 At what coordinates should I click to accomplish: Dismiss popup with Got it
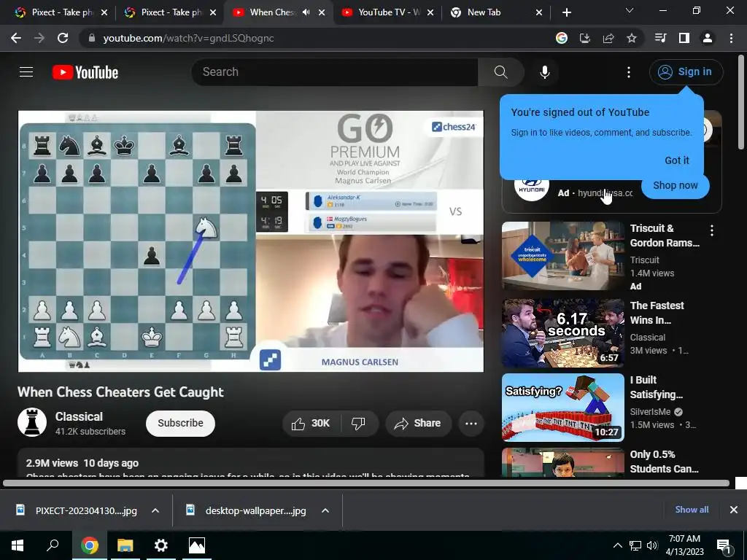(x=677, y=160)
